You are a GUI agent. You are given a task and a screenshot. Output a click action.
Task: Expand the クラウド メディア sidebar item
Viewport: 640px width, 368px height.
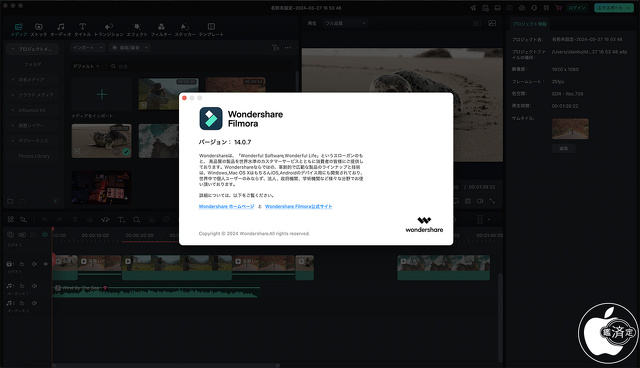point(33,95)
